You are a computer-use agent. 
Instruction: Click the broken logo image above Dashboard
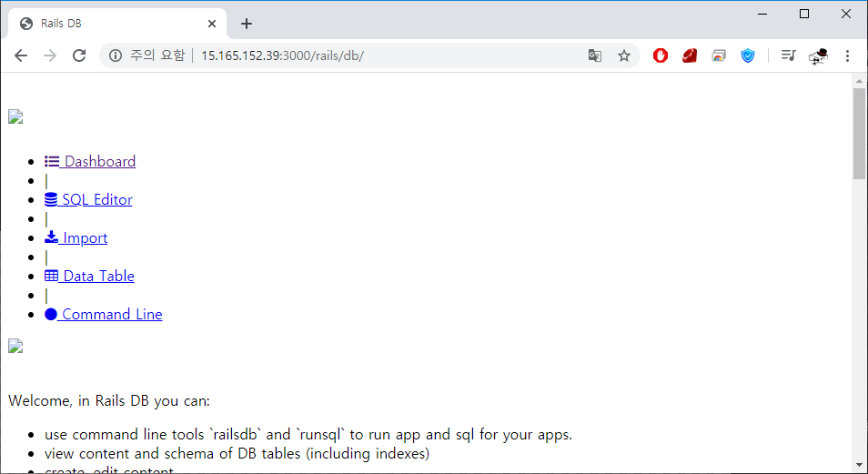click(15, 116)
